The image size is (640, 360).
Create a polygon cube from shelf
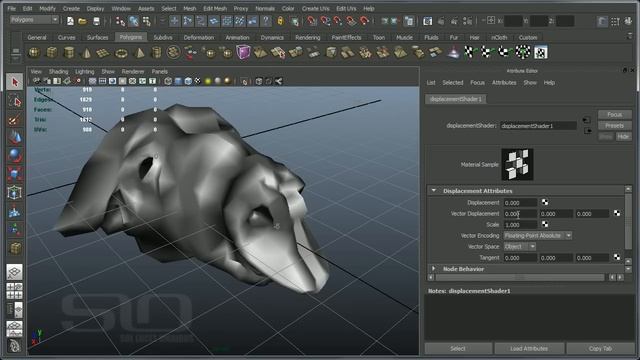click(x=51, y=52)
